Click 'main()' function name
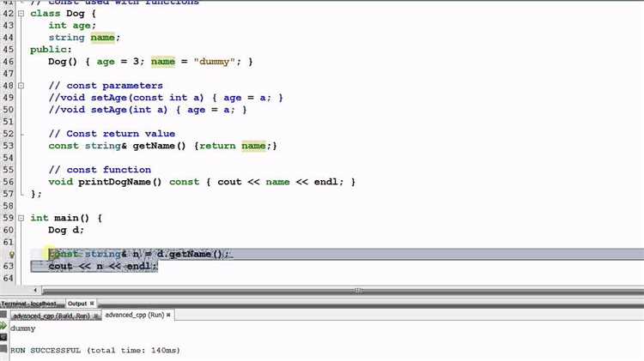The height and width of the screenshot is (361, 644). (72, 219)
